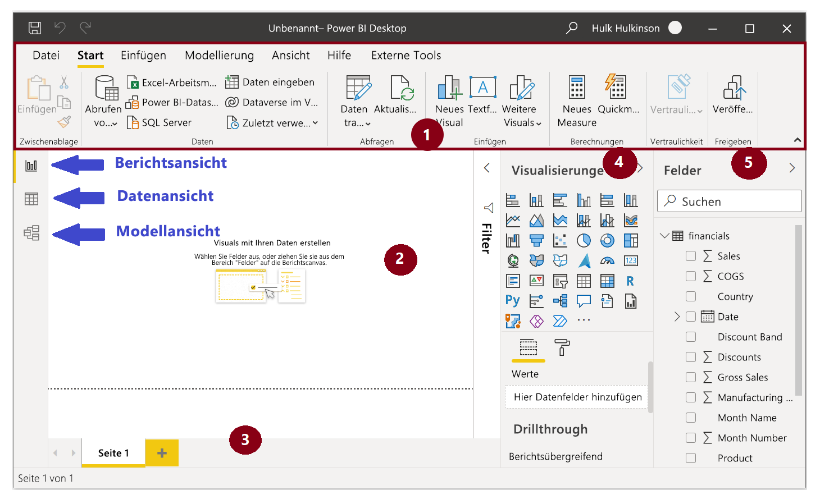The width and height of the screenshot is (820, 504).
Task: Select the gauge visual
Action: [x=607, y=260]
